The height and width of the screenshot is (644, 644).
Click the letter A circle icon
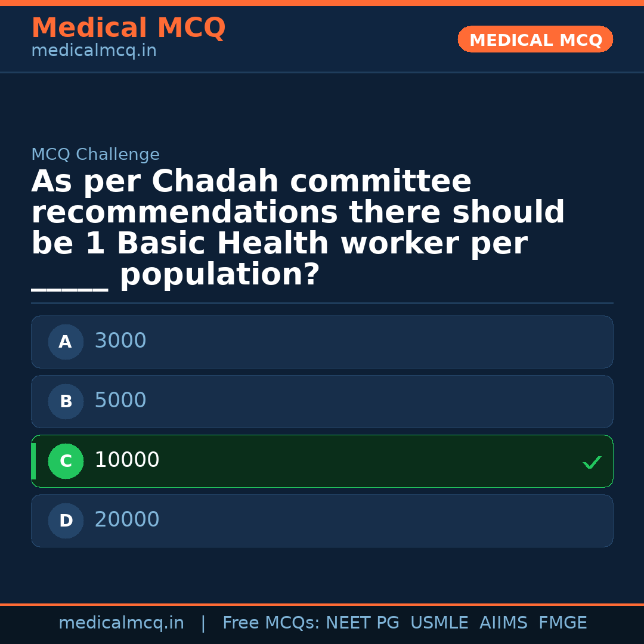(66, 342)
